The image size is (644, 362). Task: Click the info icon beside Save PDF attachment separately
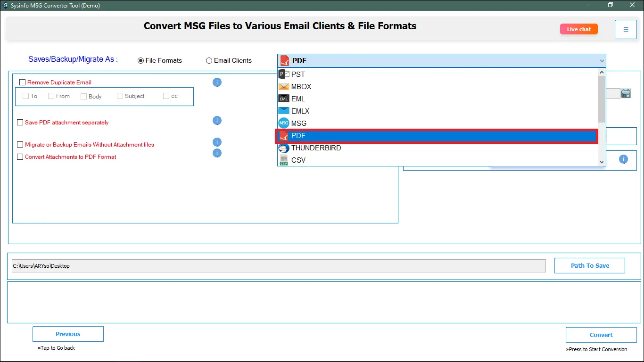[217, 121]
